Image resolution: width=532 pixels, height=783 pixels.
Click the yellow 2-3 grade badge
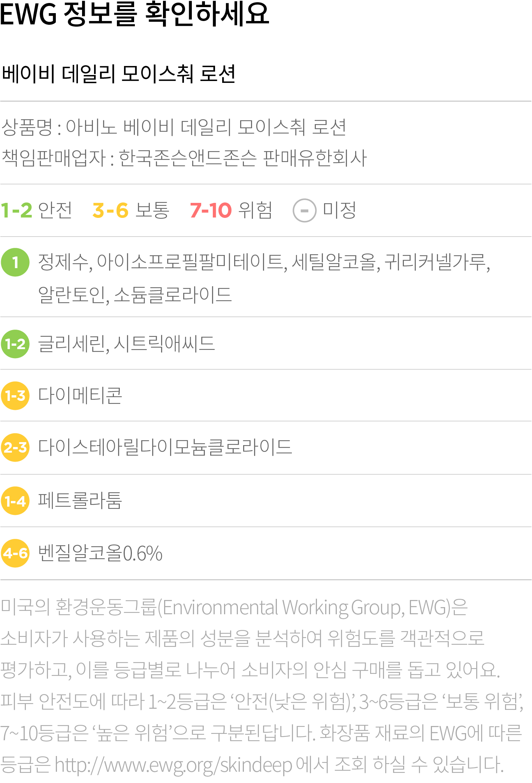15,447
